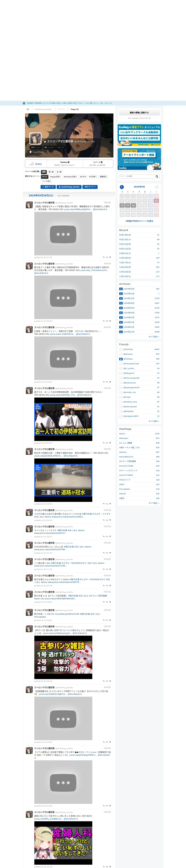186x868 pixels.
Task: Open the #pixiv hashtag link
Action: (122, 434)
